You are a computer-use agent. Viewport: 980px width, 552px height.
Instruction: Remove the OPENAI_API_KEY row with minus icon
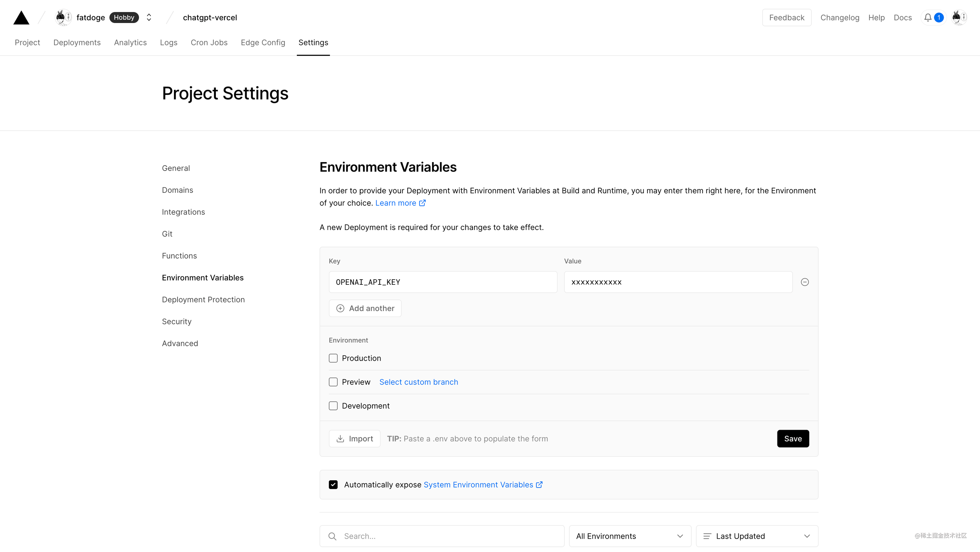805,282
